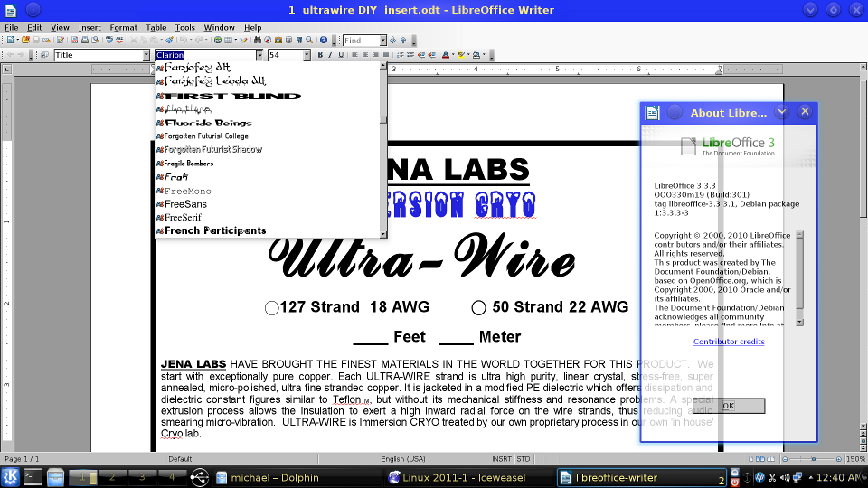
Task: Apply Font Color red A icon
Action: 446,55
